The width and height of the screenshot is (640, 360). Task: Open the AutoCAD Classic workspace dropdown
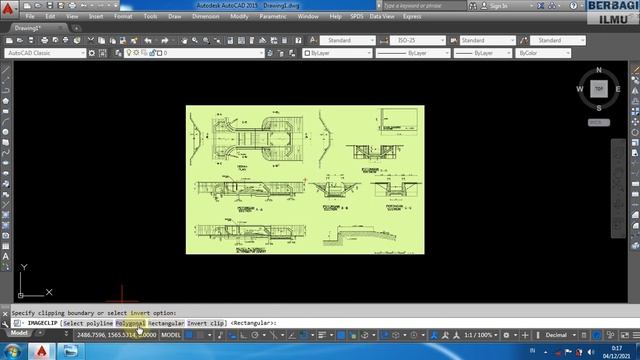click(x=45, y=53)
